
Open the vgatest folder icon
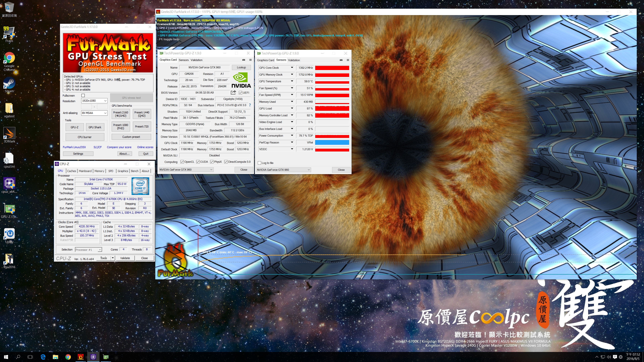tap(9, 110)
